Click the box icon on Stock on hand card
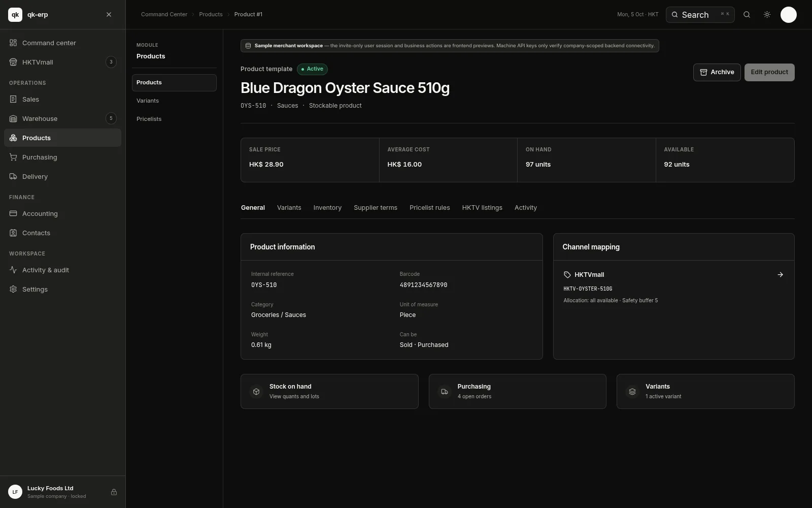The image size is (812, 508). 256,392
